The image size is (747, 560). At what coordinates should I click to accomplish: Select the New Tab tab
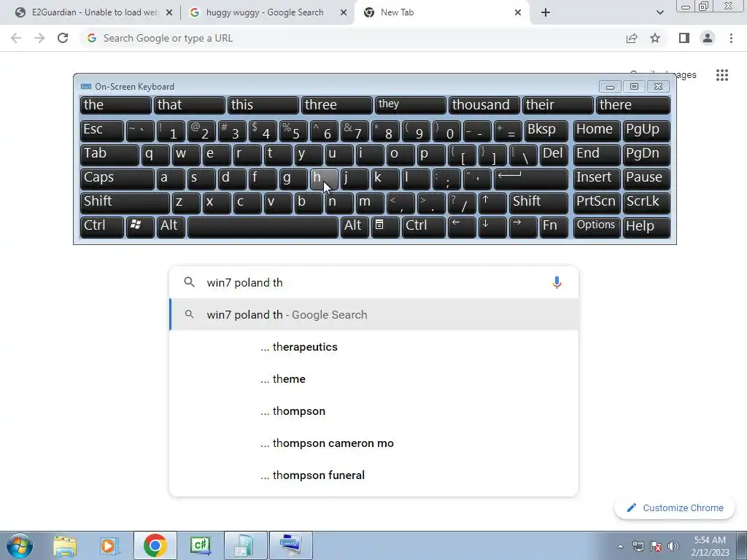coord(441,12)
